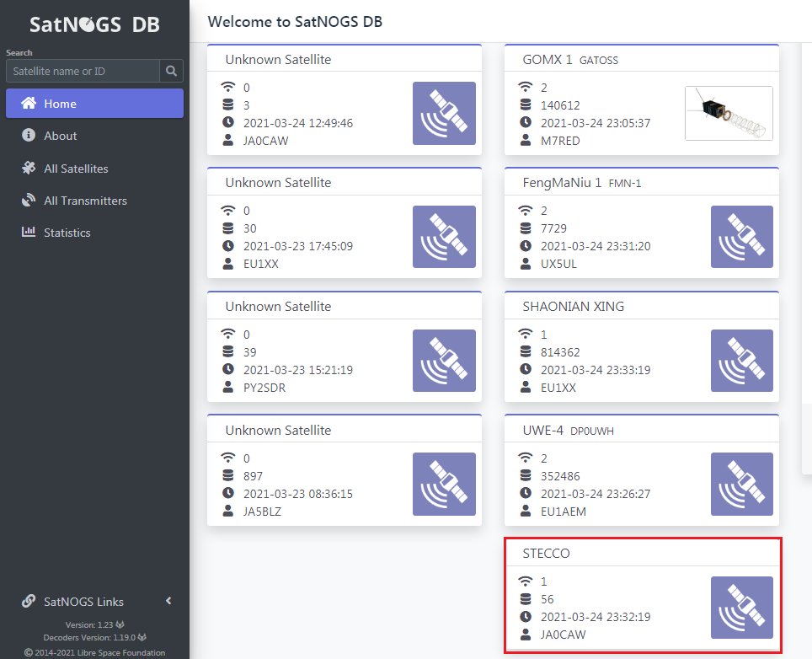
Task: Click the FMN-1 alternate name label
Action: pos(624,184)
